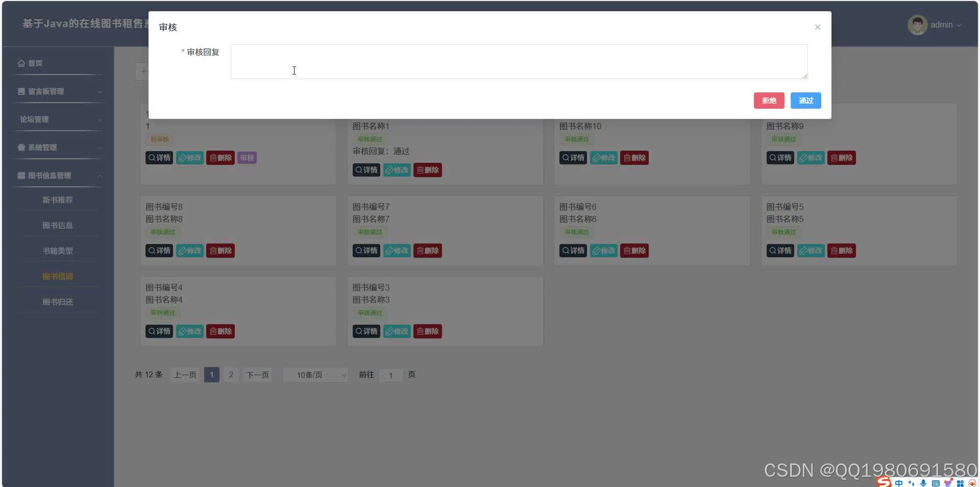
Task: View 详情 of 图书名称6
Action: point(573,251)
